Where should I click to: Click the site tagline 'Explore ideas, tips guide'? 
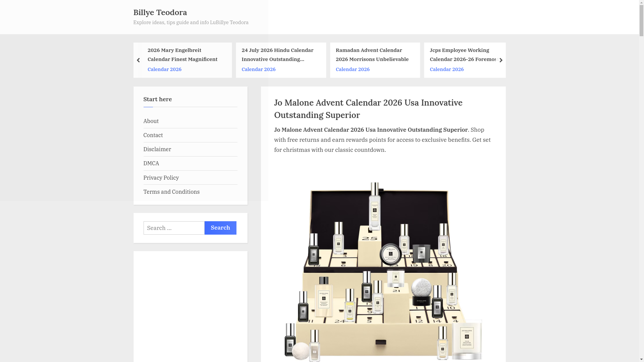(x=191, y=22)
